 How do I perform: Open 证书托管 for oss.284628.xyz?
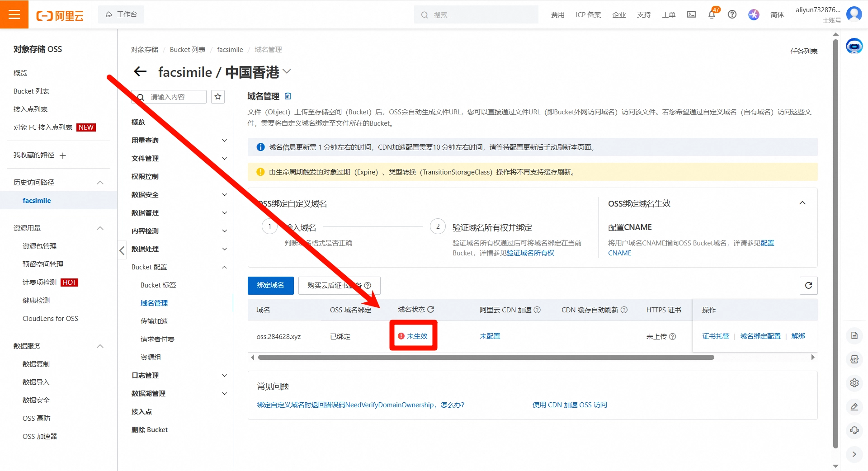[x=716, y=336]
